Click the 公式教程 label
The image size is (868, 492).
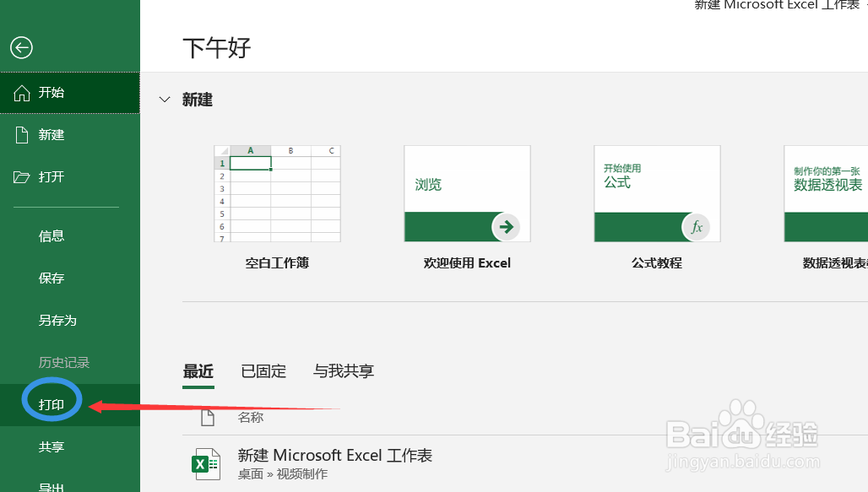pos(657,263)
